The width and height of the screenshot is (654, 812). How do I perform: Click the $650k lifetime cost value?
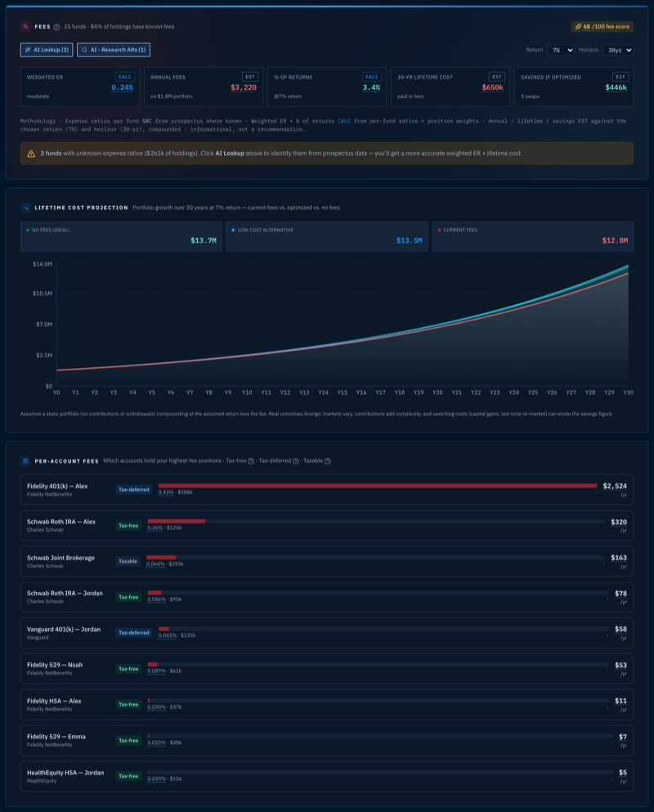click(x=492, y=87)
